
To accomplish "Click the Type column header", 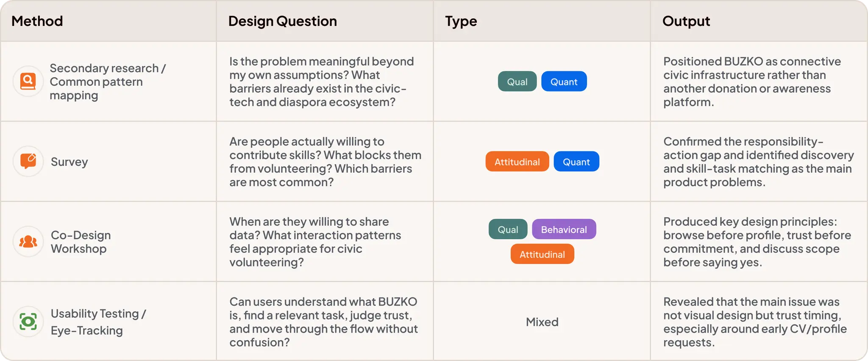I will point(461,21).
